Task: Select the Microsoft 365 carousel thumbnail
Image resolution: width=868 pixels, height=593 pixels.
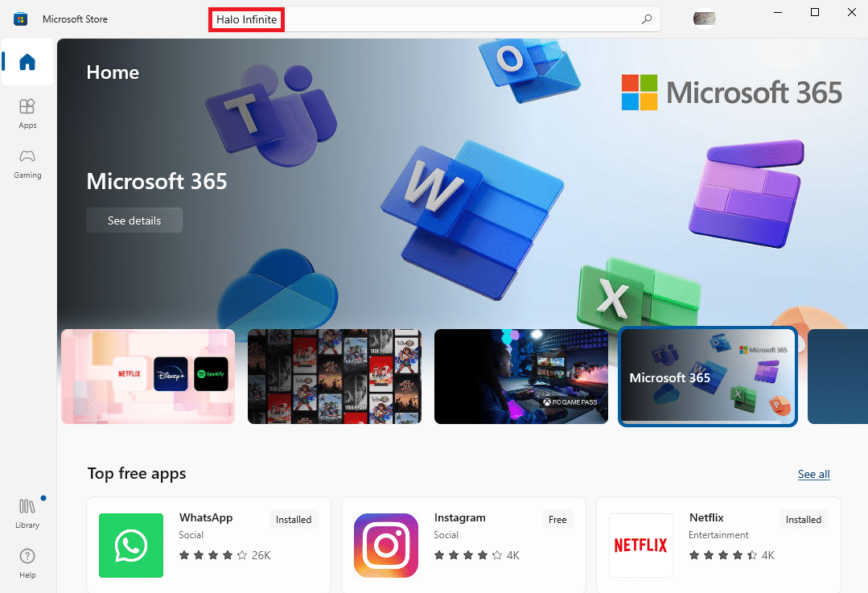Action: pos(707,377)
